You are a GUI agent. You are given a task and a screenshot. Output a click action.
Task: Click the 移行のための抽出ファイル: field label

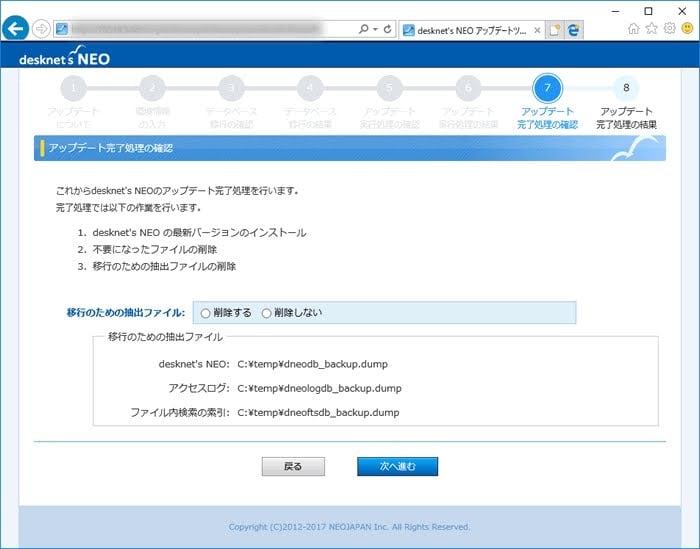125,313
